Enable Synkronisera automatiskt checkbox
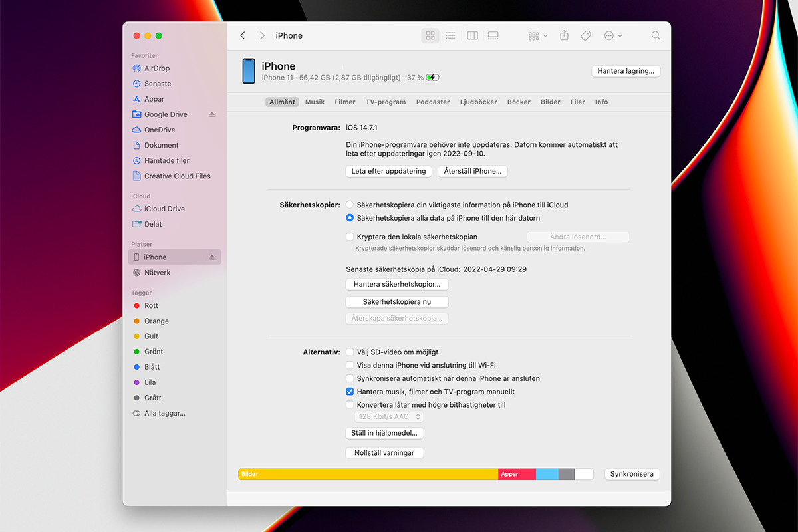This screenshot has height=532, width=798. [x=350, y=378]
